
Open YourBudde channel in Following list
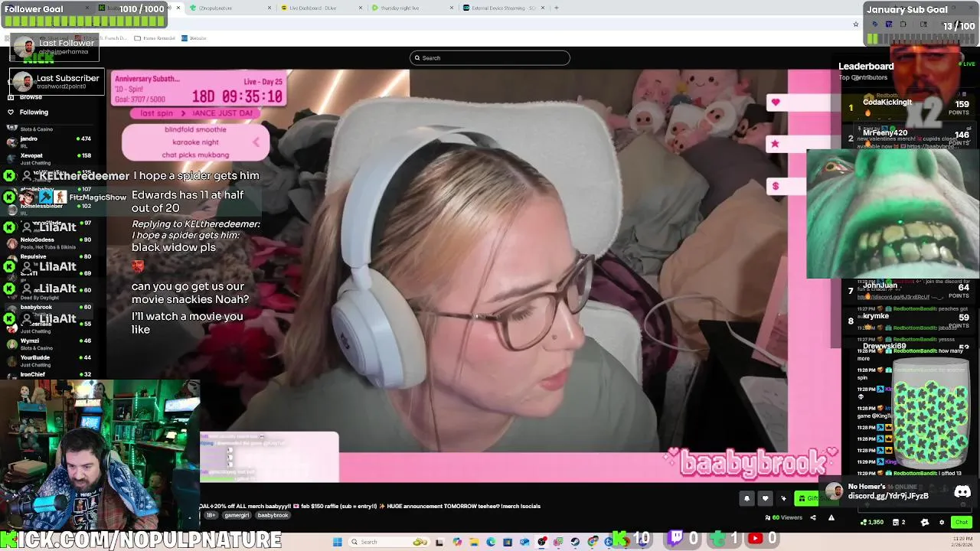click(x=50, y=360)
